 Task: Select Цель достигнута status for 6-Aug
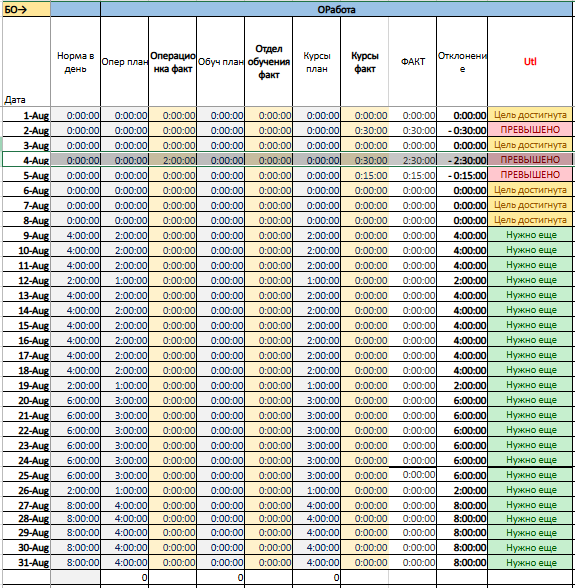point(530,190)
